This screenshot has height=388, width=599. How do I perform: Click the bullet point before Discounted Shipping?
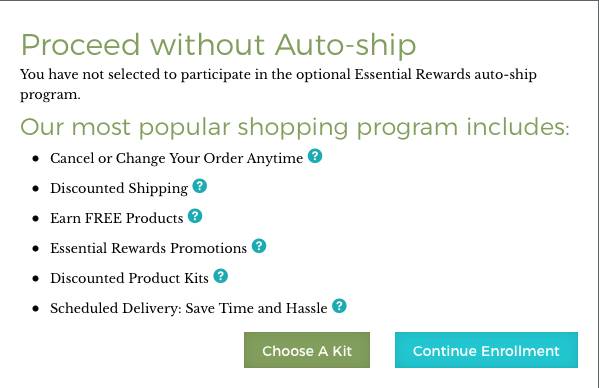point(36,189)
